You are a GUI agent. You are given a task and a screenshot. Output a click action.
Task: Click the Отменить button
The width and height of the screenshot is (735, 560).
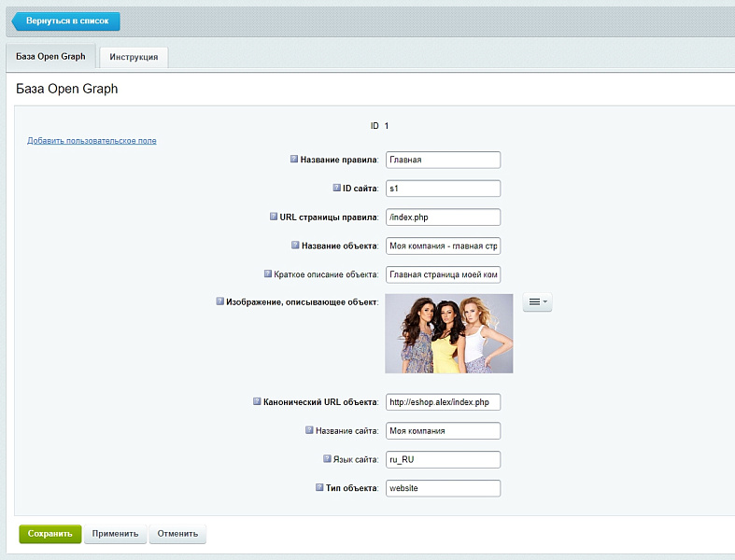pyautogui.click(x=177, y=534)
